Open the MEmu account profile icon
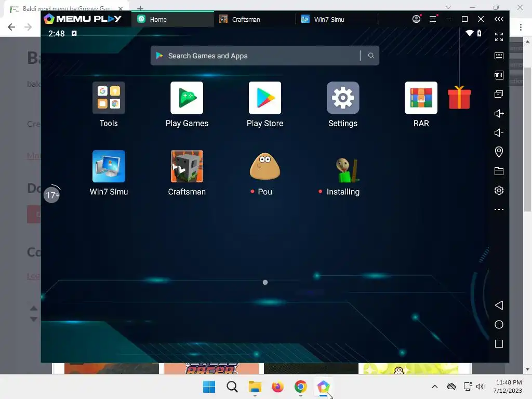 (x=416, y=19)
